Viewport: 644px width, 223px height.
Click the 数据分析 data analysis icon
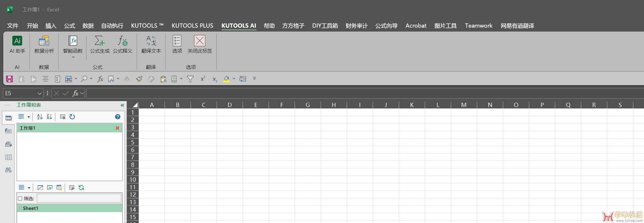pos(44,44)
